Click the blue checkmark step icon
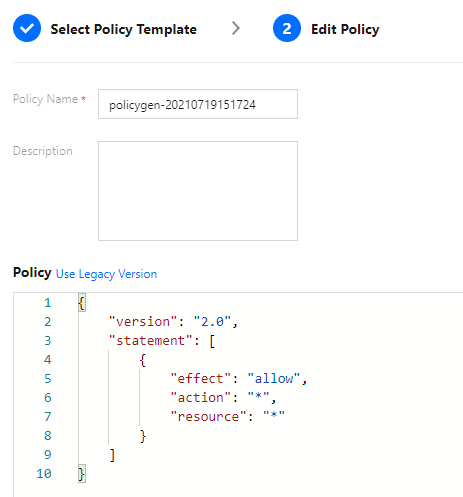This screenshot has height=497, width=463. pyautogui.click(x=27, y=28)
